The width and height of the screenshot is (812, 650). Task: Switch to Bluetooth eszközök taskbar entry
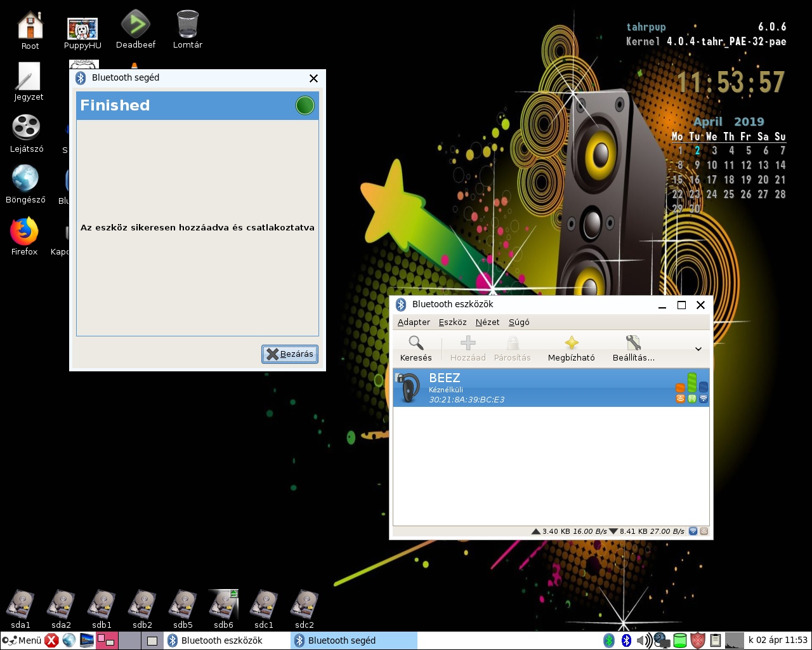coord(227,640)
